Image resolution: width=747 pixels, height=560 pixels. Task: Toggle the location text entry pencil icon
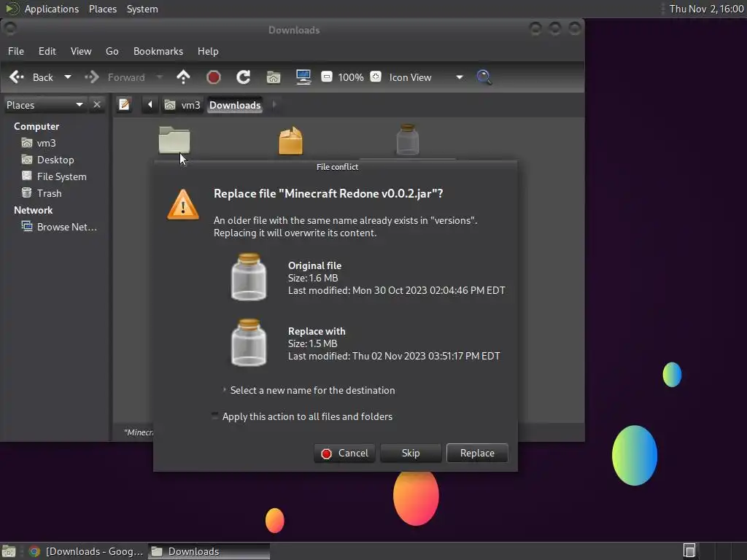(124, 104)
